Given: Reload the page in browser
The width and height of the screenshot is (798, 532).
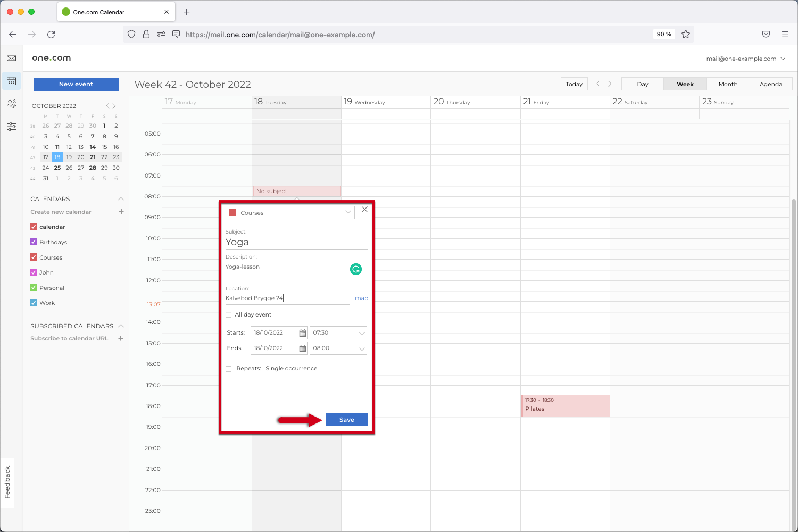Looking at the screenshot, I should click(51, 34).
